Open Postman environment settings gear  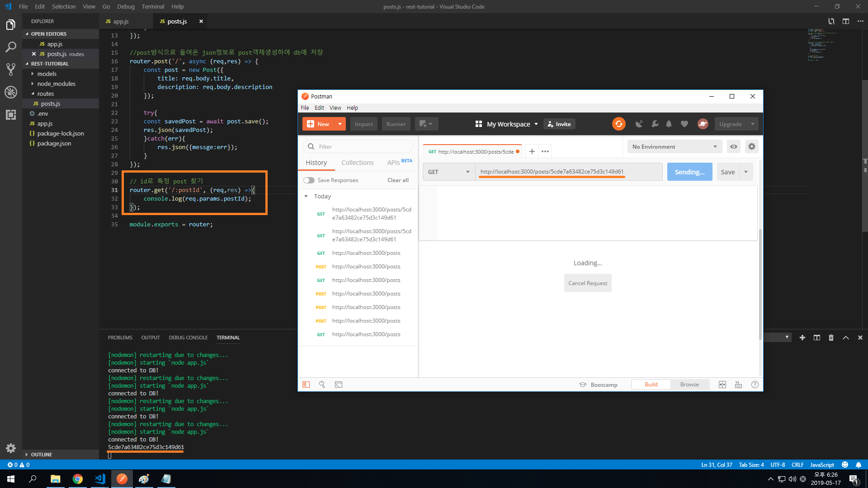(752, 146)
